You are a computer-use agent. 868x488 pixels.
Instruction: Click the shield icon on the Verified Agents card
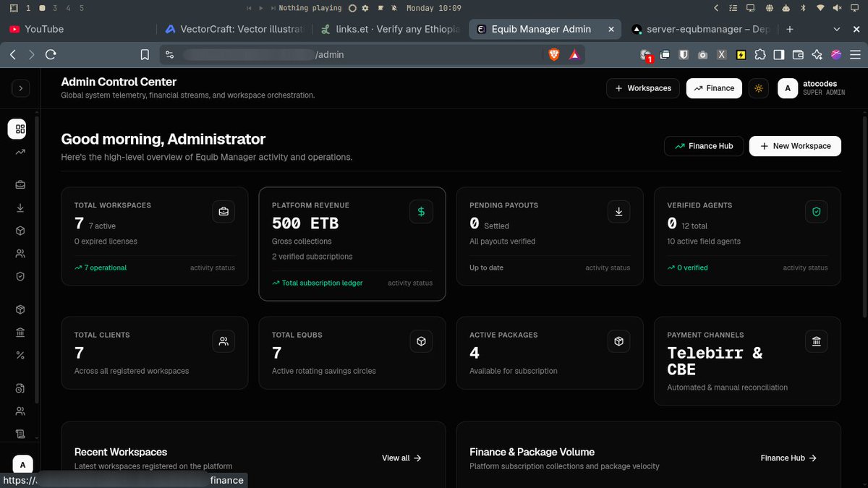point(816,212)
